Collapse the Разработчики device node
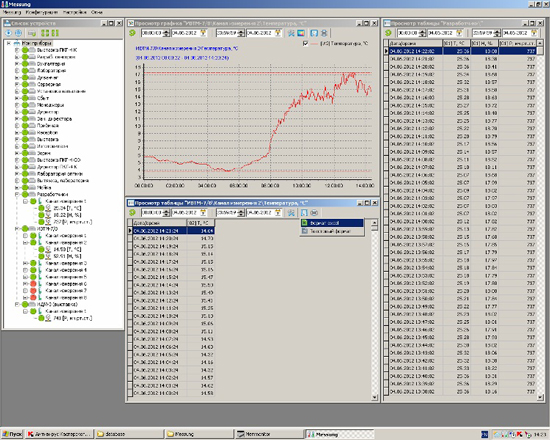This screenshot has height=440, width=550. click(x=17, y=194)
